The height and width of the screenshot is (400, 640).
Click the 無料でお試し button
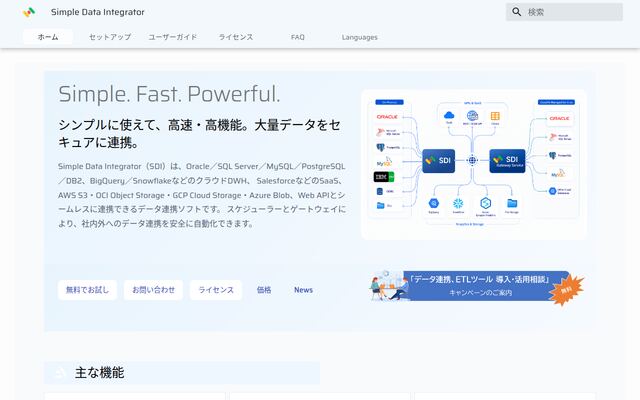(87, 290)
